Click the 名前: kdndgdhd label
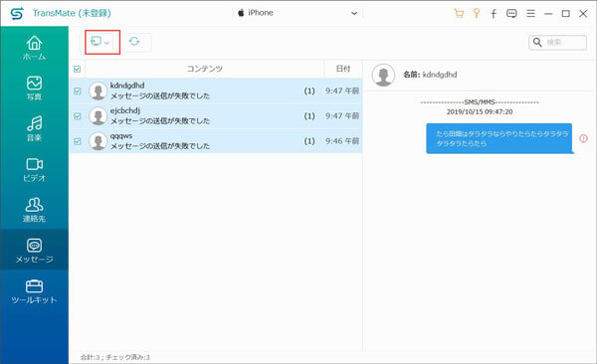Viewport: 597px width, 364px height. pos(430,75)
